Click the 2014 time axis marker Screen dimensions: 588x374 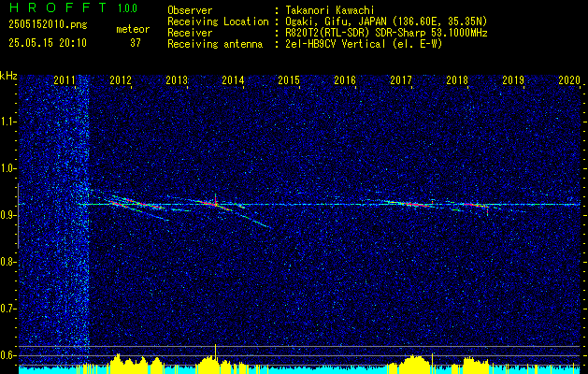233,80
